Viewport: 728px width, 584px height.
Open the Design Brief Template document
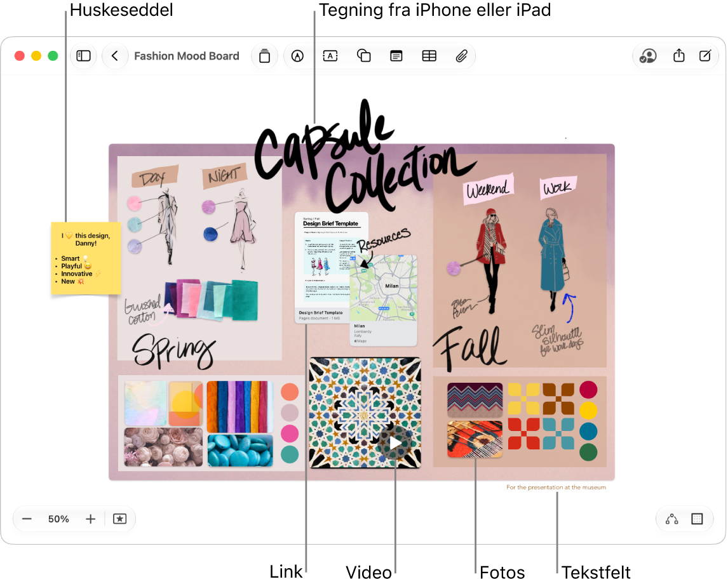[323, 267]
